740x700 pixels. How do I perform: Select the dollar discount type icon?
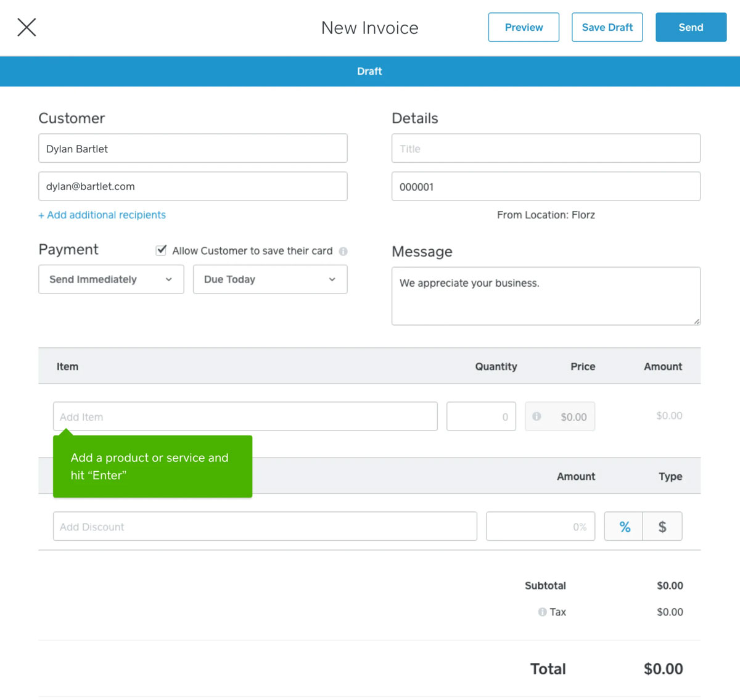coord(662,526)
